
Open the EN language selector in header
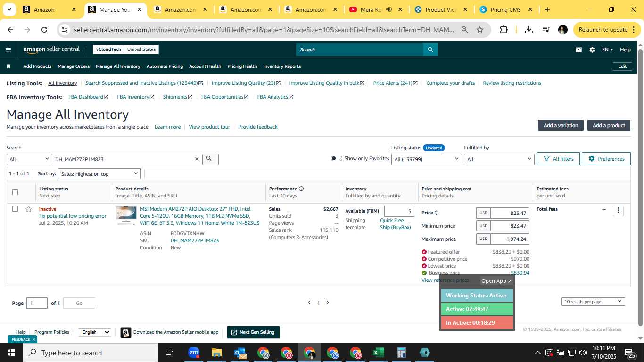pyautogui.click(x=607, y=49)
